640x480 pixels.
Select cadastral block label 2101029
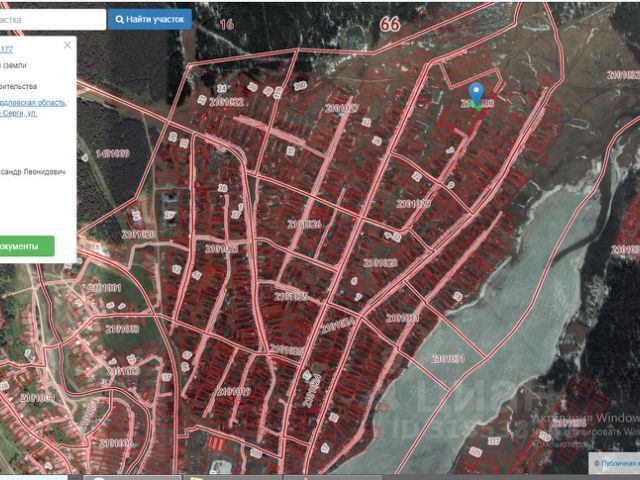[x=413, y=204]
